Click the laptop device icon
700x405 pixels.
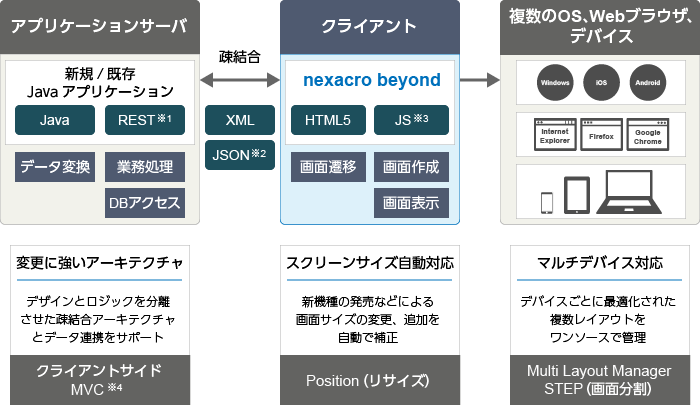pos(629,192)
